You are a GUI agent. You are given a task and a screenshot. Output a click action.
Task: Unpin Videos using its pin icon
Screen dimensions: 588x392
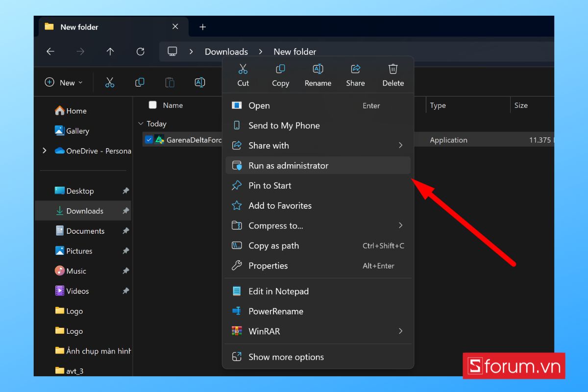(x=125, y=291)
